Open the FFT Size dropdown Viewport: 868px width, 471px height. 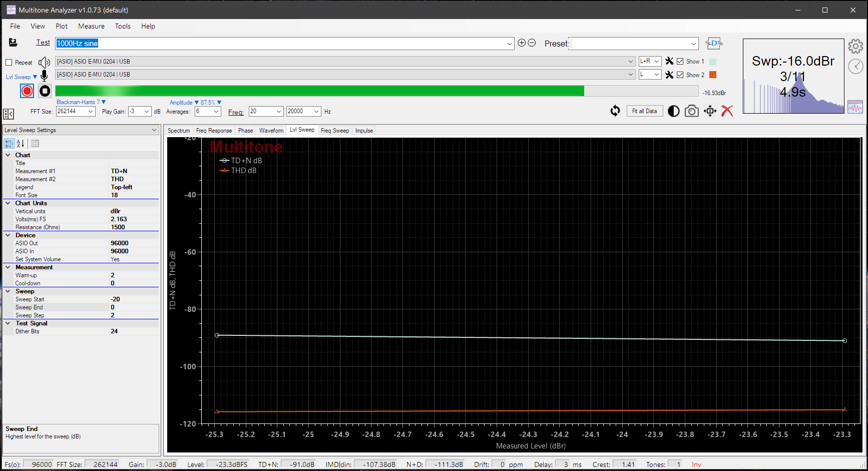click(91, 111)
